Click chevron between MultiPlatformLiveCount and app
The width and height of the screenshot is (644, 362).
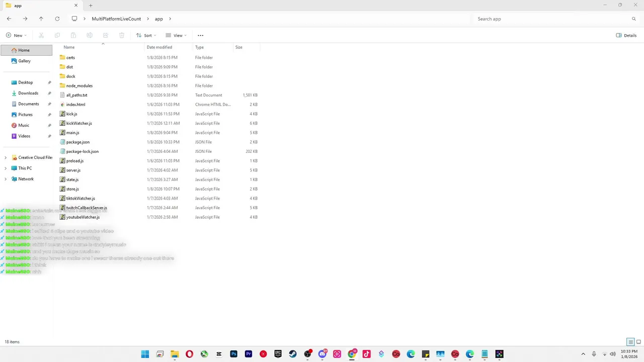tap(148, 19)
